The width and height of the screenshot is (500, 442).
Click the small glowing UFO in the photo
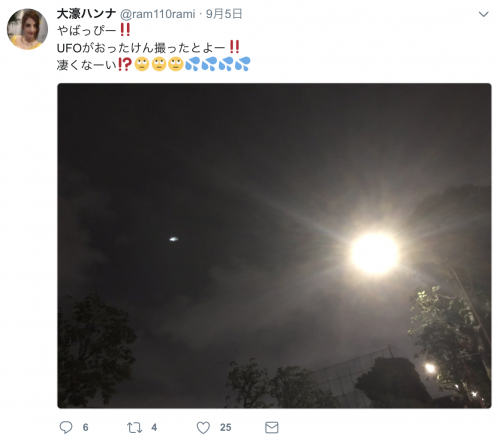(174, 239)
